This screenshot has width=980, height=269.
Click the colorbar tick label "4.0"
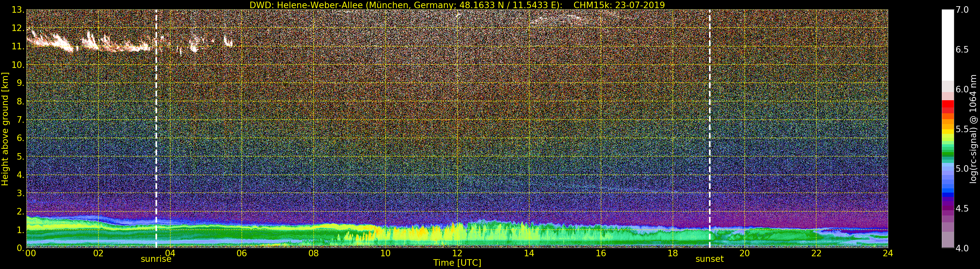click(962, 248)
